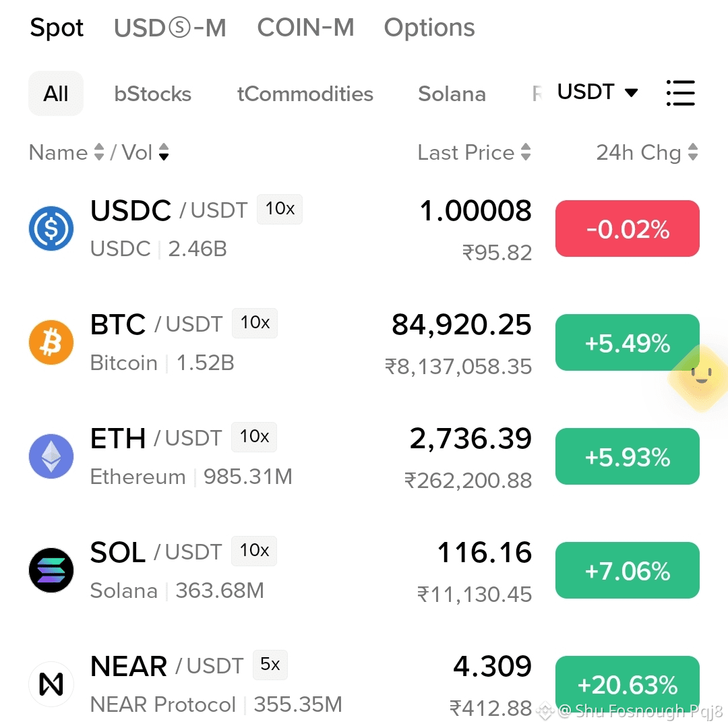Tap the USDC coin logo
This screenshot has width=728, height=728.
click(x=51, y=229)
